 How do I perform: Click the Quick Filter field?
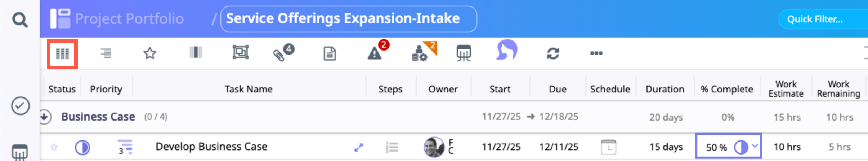[821, 19]
